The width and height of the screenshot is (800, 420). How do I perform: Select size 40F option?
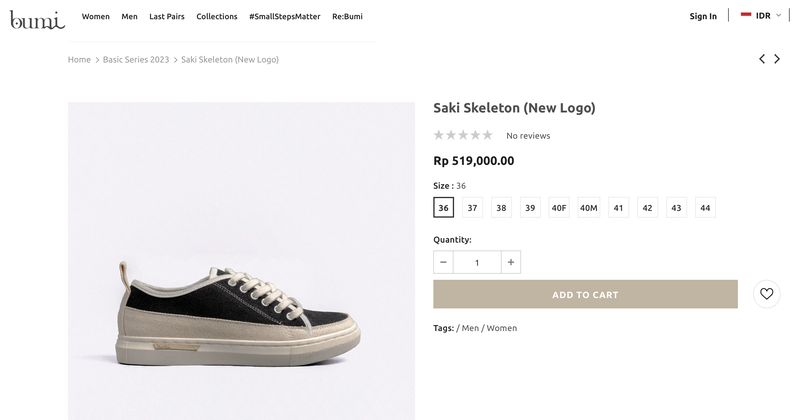point(559,208)
